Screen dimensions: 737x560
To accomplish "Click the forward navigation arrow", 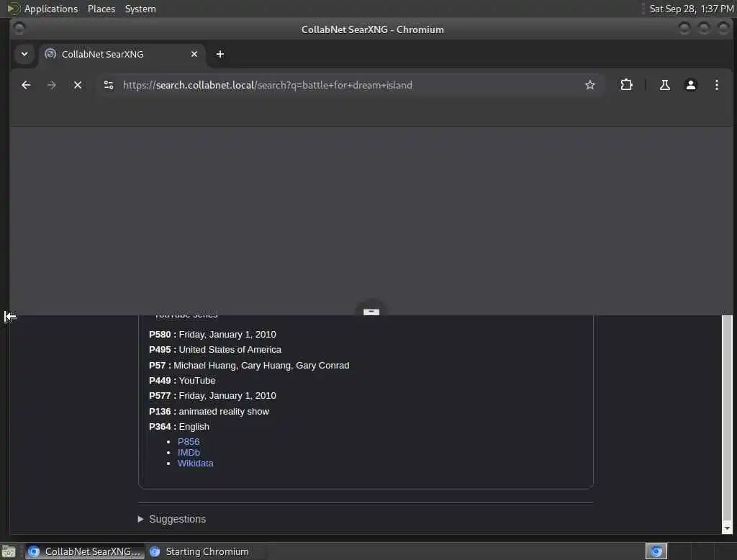I will 52,85.
